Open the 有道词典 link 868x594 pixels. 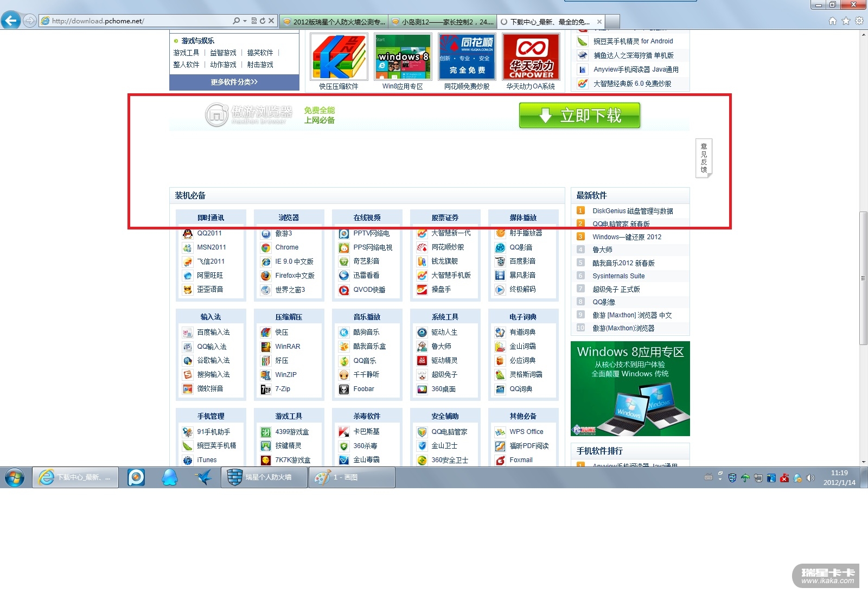(522, 332)
